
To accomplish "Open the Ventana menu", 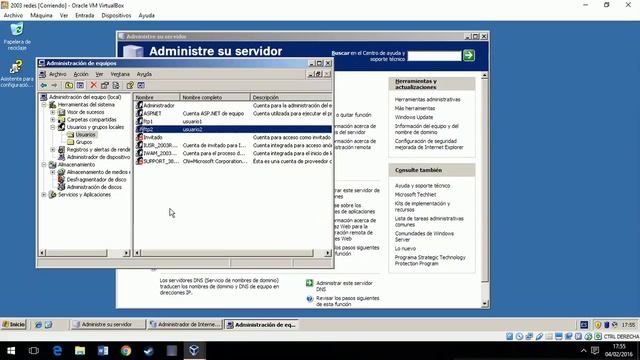I will (x=120, y=74).
